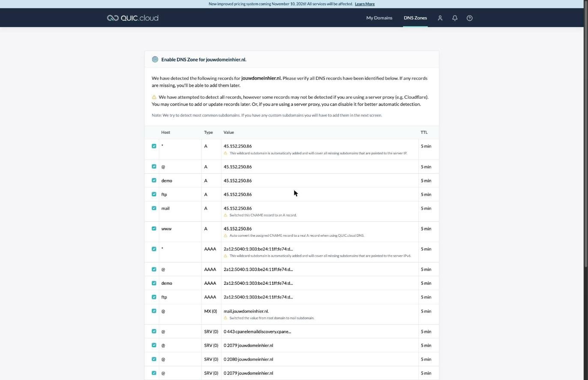Image resolution: width=588 pixels, height=380 pixels.
Task: Go to My Domains
Action: [x=379, y=18]
